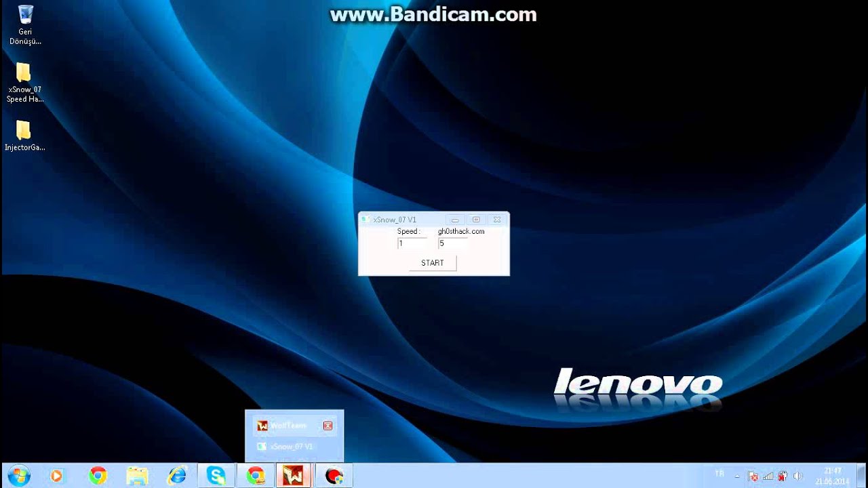Click the xSnow_07 V1 title bar icon
Screen dimensions: 868x488
(x=366, y=220)
